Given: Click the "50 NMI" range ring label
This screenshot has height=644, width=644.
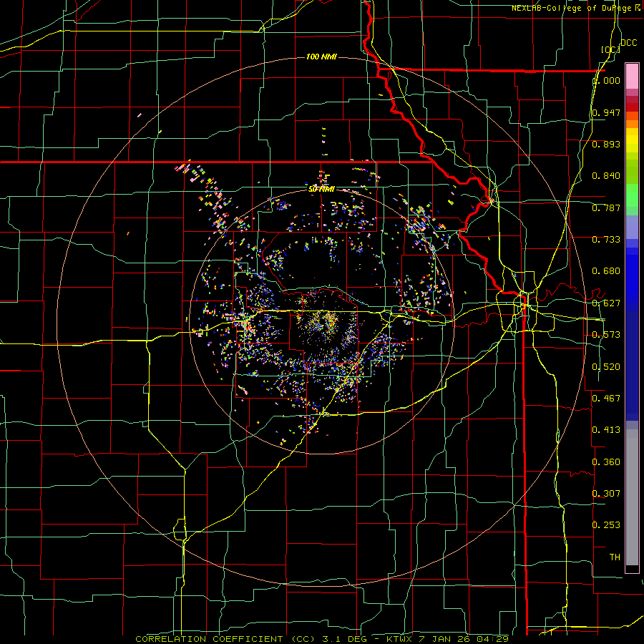Looking at the screenshot, I should 321,189.
